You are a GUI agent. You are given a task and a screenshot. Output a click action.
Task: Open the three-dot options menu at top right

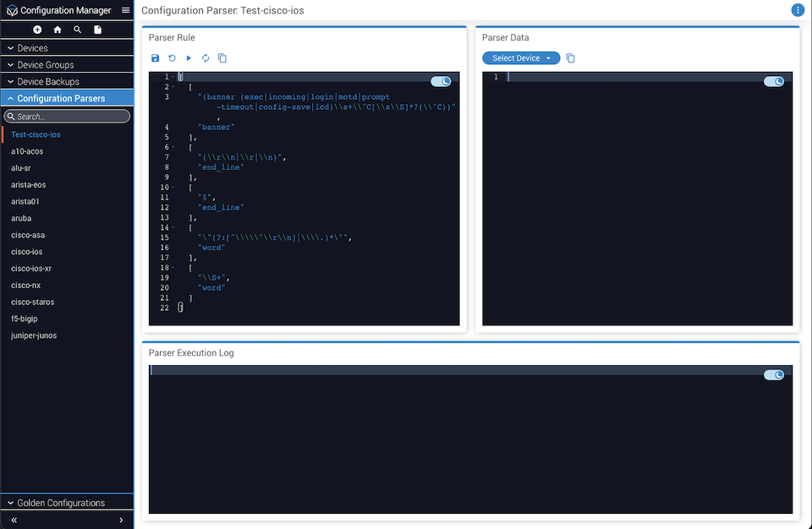click(798, 10)
